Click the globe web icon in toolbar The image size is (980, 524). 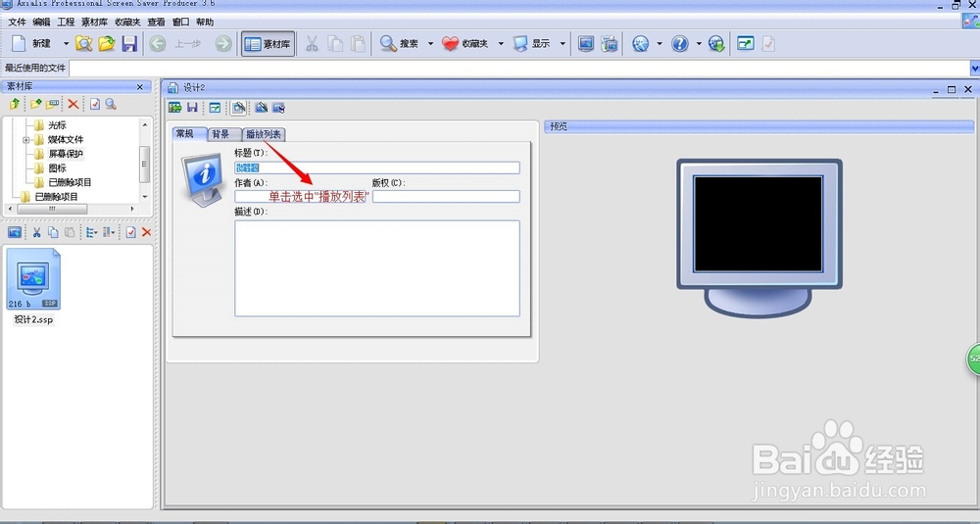click(641, 44)
